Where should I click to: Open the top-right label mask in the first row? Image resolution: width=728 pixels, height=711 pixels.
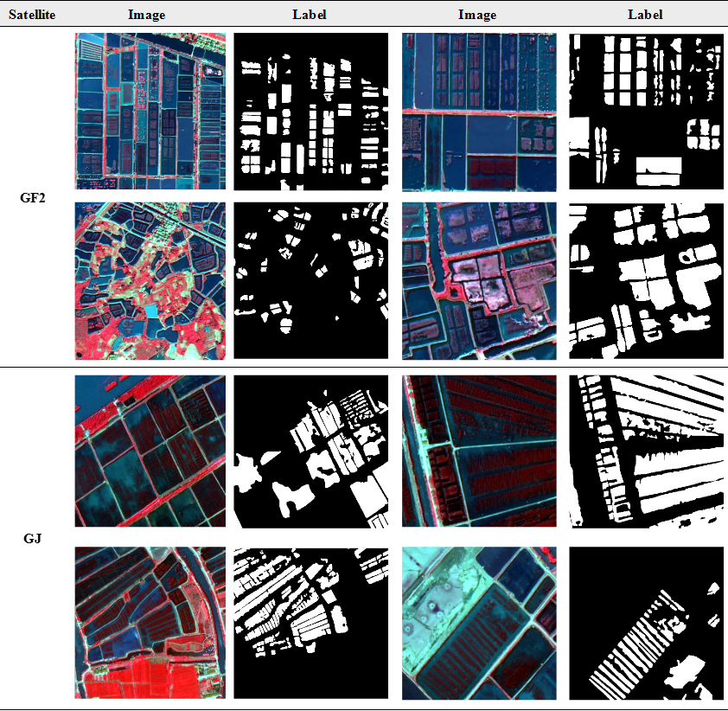[646, 112]
